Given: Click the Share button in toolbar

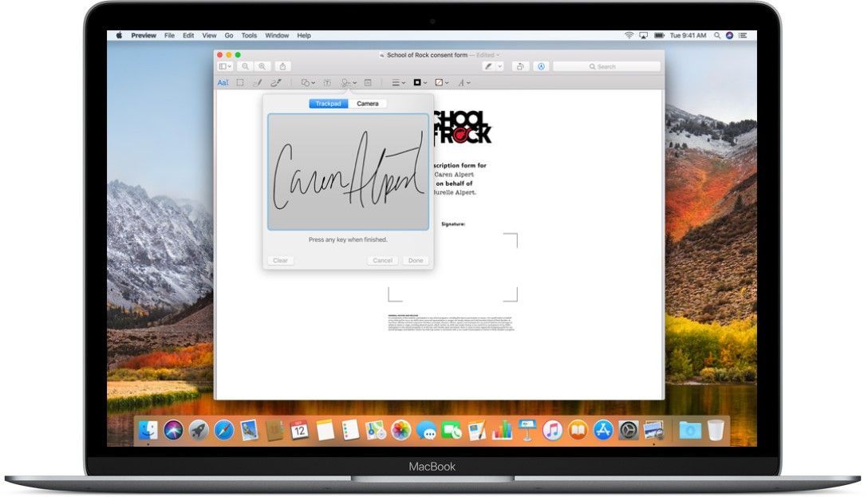Looking at the screenshot, I should [x=282, y=66].
